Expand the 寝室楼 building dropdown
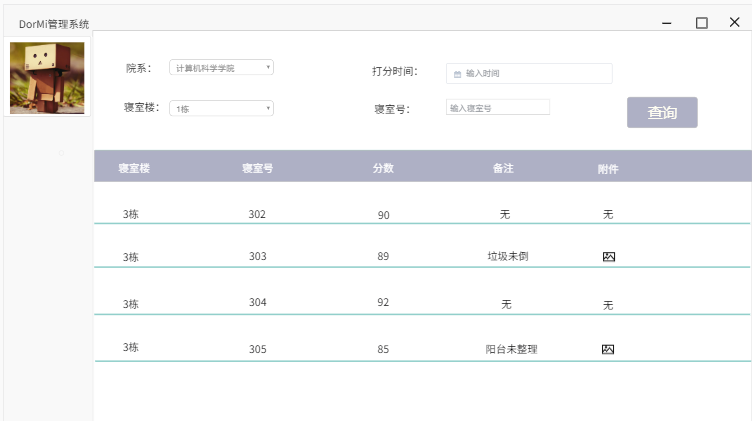The width and height of the screenshot is (752, 421). click(x=222, y=108)
